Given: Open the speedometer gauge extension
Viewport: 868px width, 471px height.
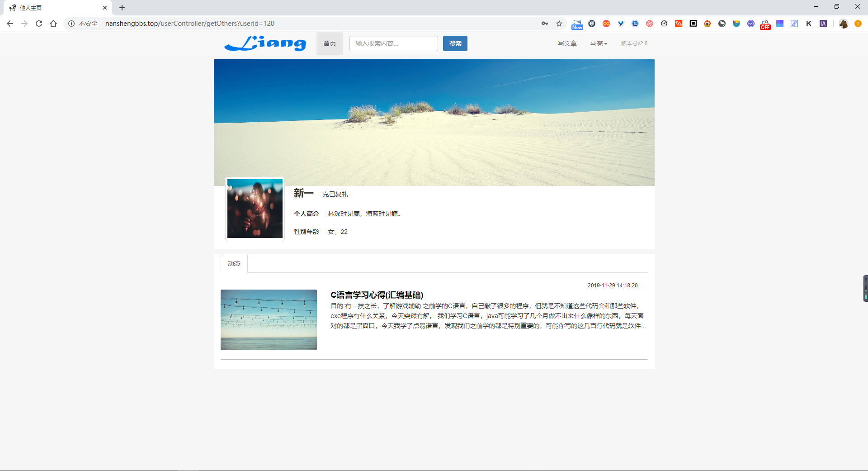Looking at the screenshot, I should (664, 24).
